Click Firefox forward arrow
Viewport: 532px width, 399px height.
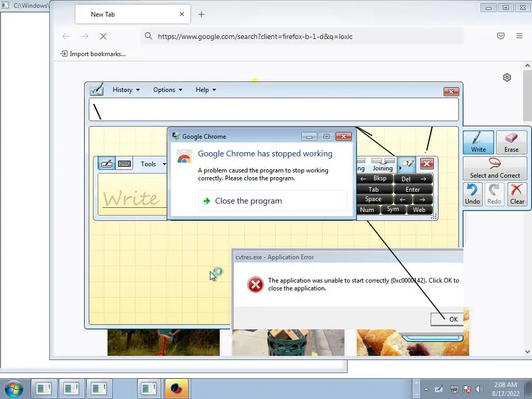click(85, 36)
